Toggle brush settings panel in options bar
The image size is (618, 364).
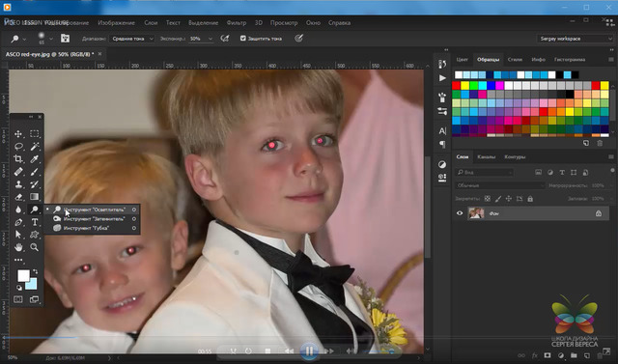pos(65,39)
